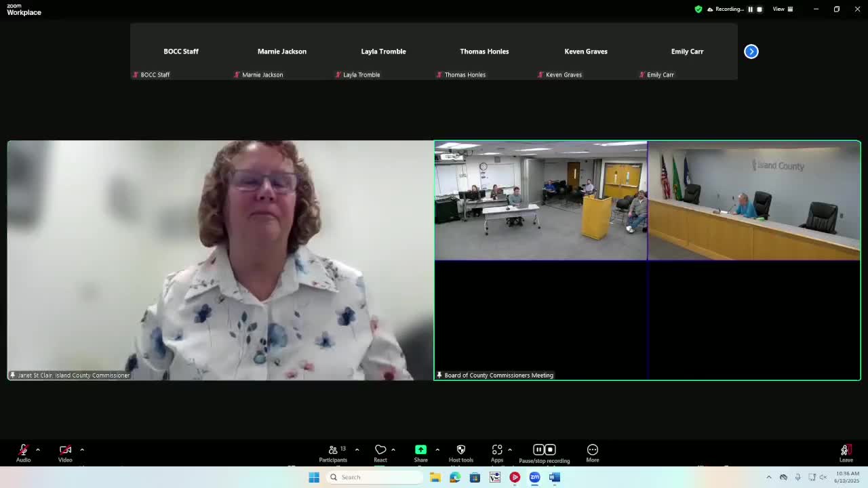This screenshot has width=868, height=488.
Task: Pause recording via top bar pause icon
Action: (x=751, y=9)
